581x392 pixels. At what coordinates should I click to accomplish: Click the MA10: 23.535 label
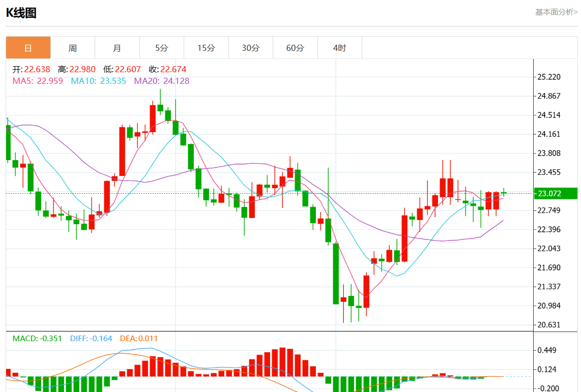(x=99, y=81)
